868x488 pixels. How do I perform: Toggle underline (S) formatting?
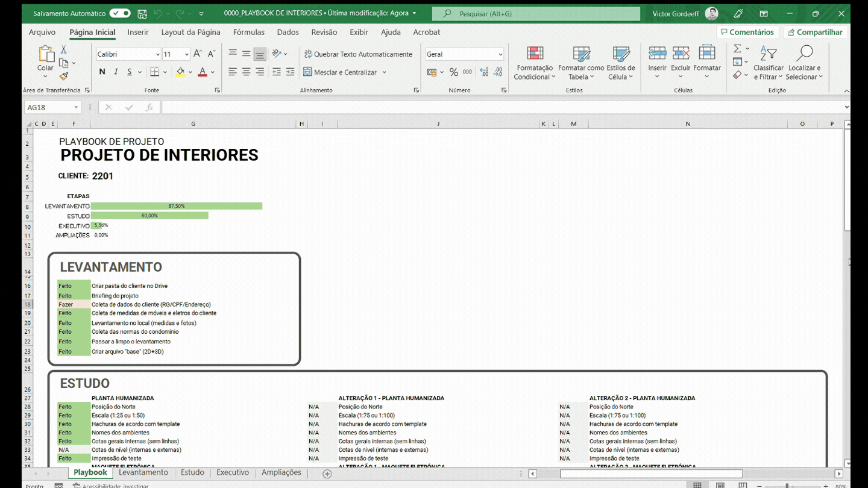click(130, 72)
